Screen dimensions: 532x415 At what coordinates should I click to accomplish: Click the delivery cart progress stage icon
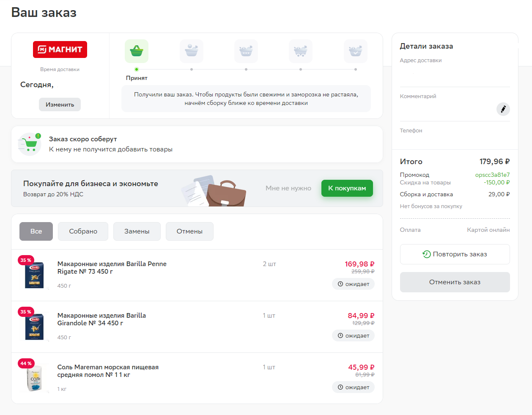pyautogui.click(x=301, y=51)
